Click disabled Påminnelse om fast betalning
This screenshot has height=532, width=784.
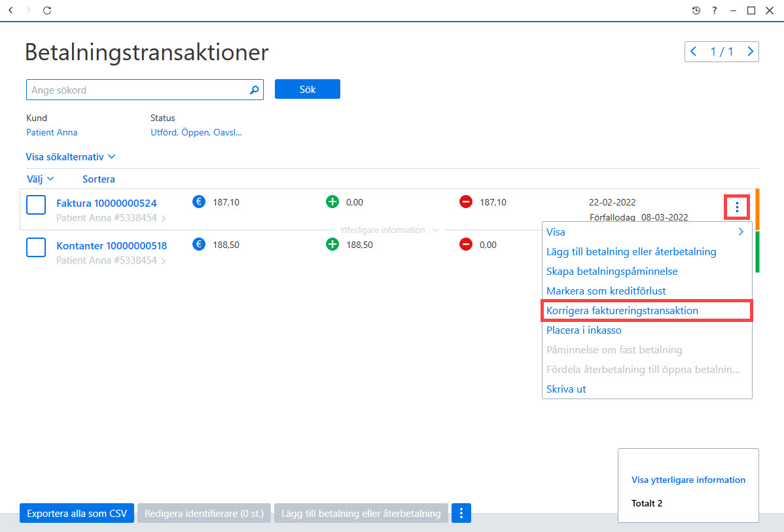pyautogui.click(x=614, y=350)
